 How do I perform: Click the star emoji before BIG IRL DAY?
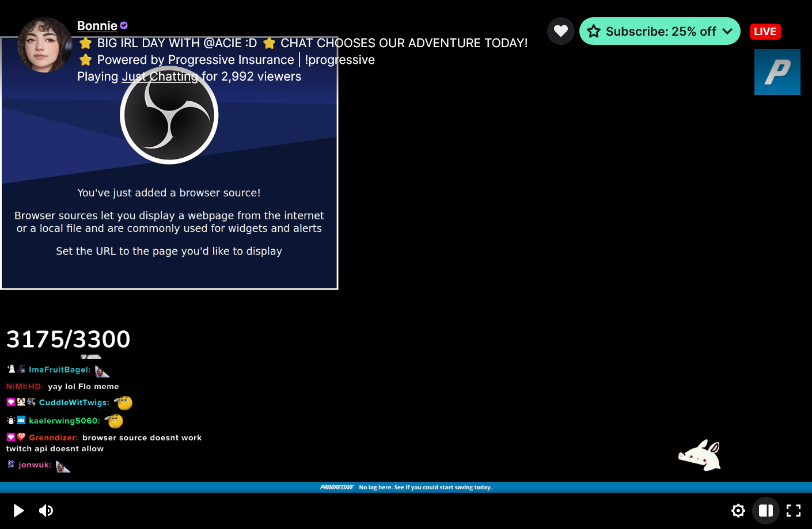[x=85, y=43]
